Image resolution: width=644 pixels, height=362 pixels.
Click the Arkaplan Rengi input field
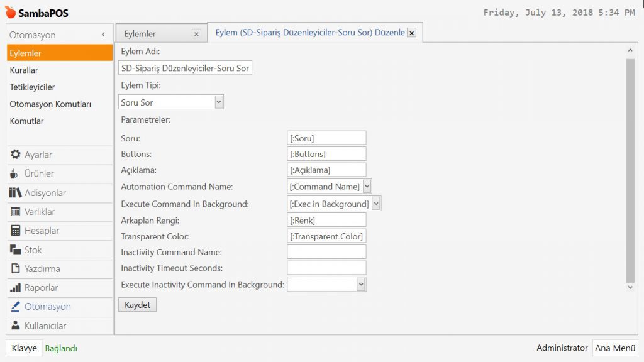coord(326,220)
